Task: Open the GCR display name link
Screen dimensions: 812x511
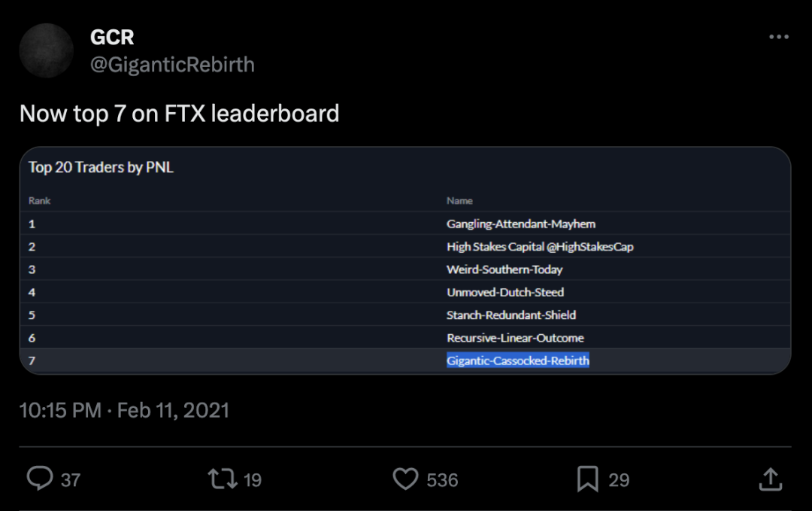Action: pos(112,37)
